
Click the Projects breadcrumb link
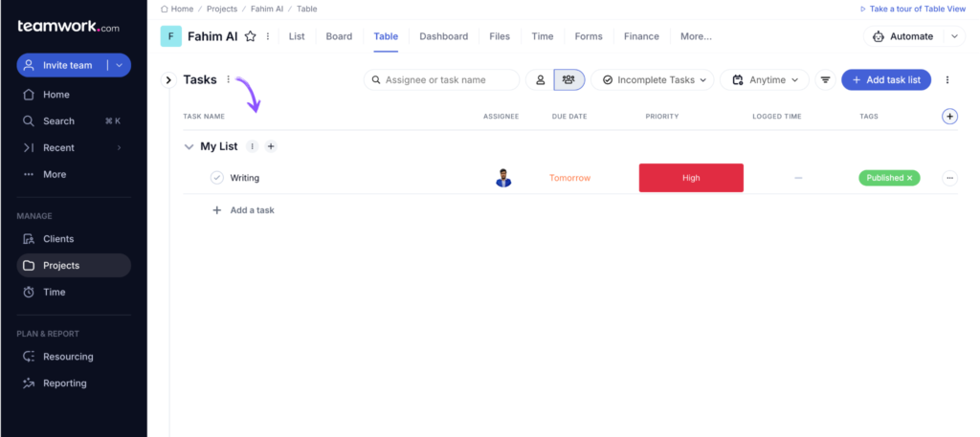click(222, 9)
